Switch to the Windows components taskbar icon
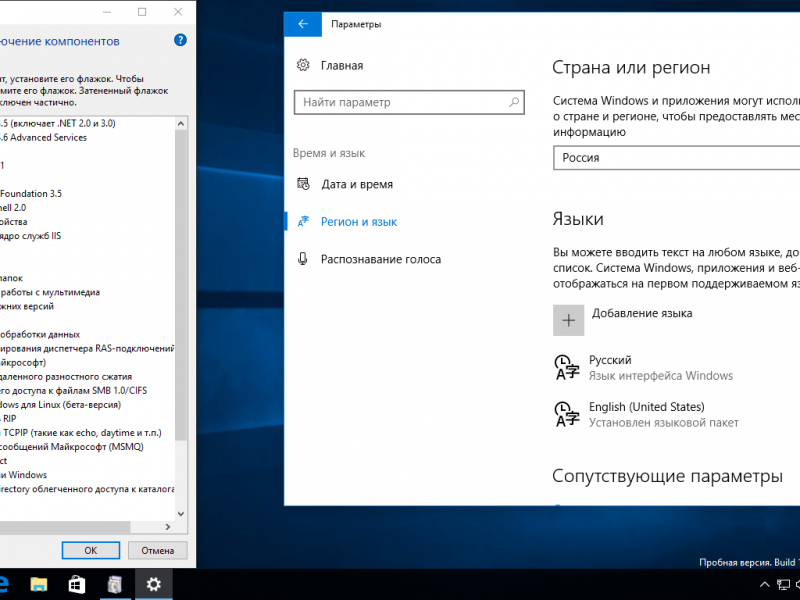The height and width of the screenshot is (600, 800). (115, 584)
